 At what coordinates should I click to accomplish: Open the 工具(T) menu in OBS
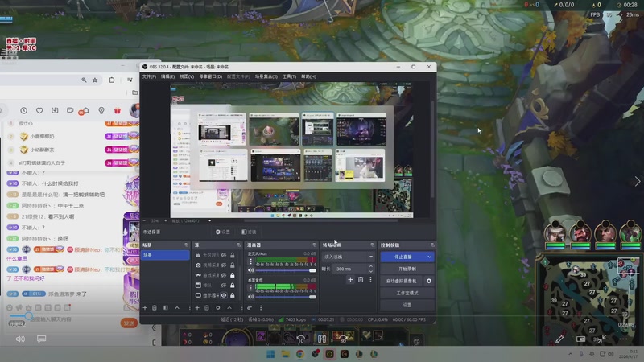(x=289, y=76)
